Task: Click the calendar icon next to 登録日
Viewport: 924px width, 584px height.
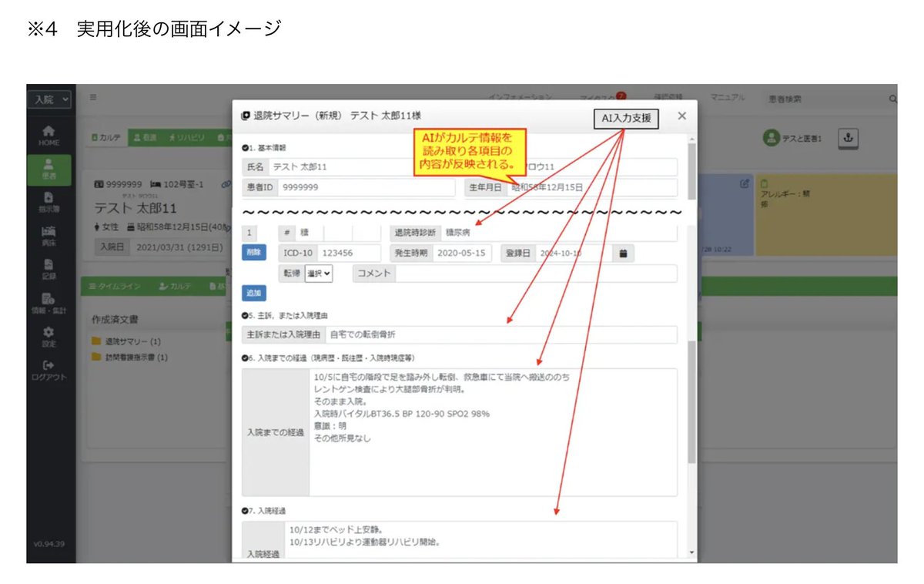Action: click(622, 253)
